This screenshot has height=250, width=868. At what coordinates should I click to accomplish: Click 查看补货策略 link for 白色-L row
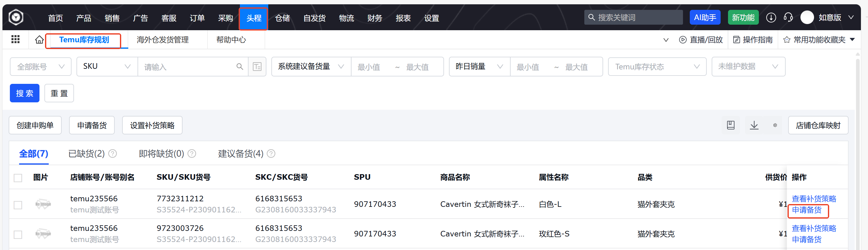click(813, 199)
